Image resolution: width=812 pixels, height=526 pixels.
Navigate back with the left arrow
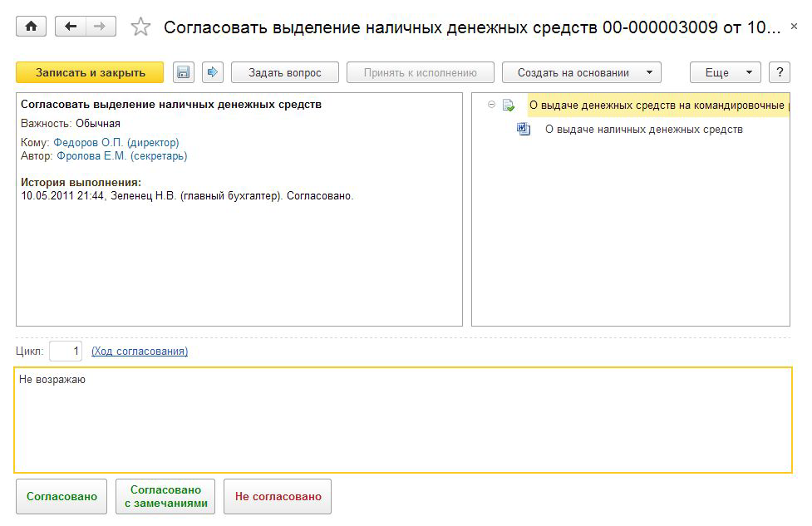71,27
